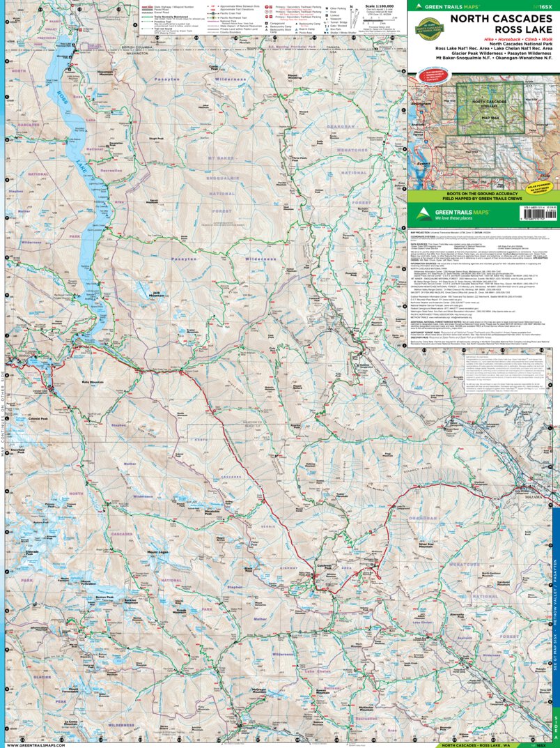Click 'State Highway / Milepost Number' legend entry

click(173, 7)
